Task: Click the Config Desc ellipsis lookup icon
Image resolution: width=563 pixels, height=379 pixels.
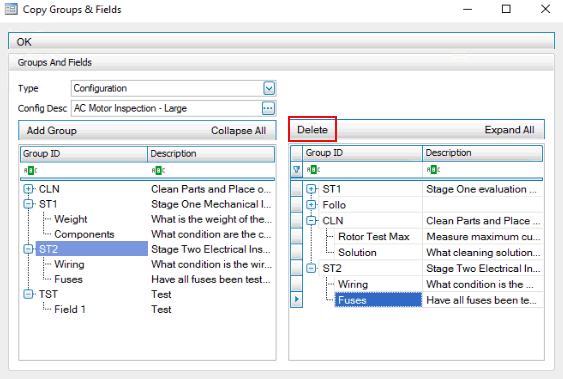Action: [268, 108]
